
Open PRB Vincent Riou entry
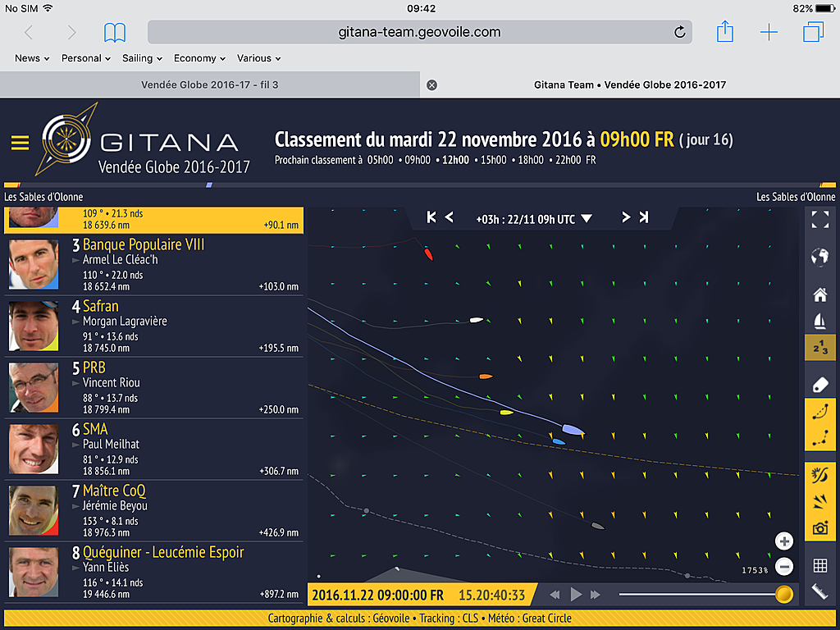(153, 388)
